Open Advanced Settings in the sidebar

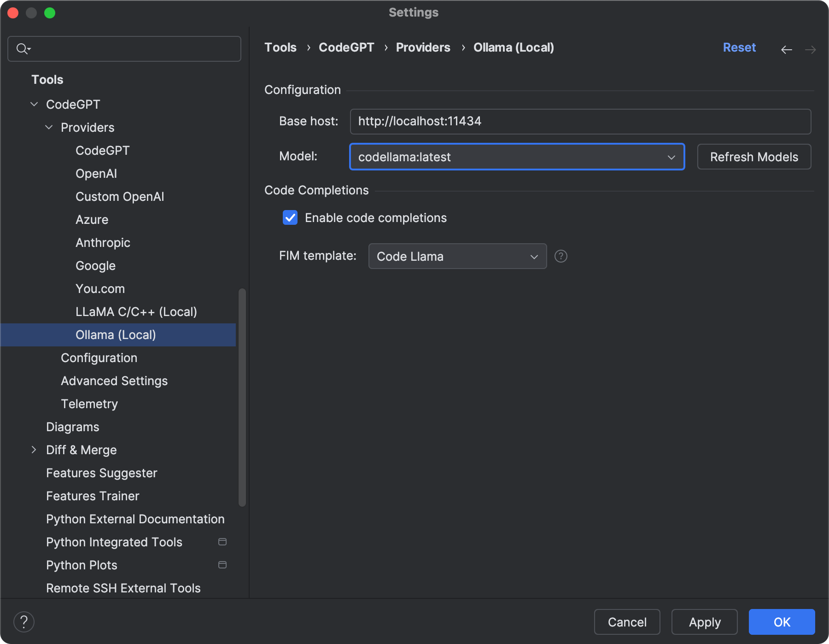[x=114, y=381]
